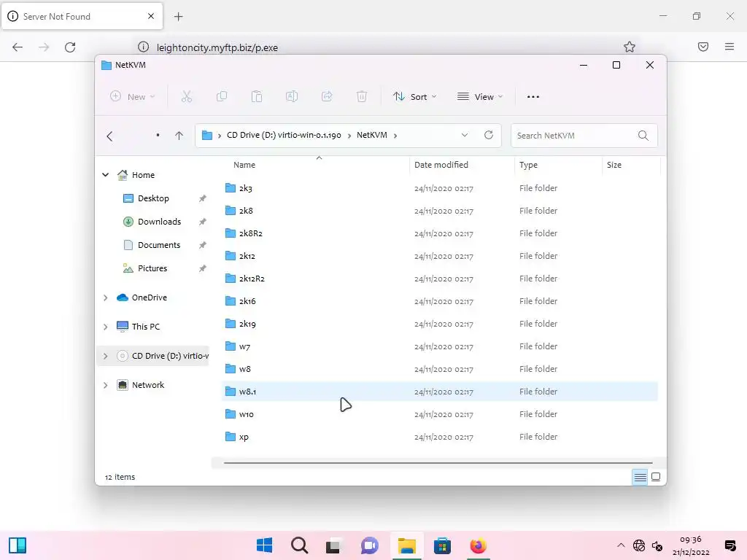
Task: Click the Copy icon in Explorer toolbar
Action: tap(222, 97)
